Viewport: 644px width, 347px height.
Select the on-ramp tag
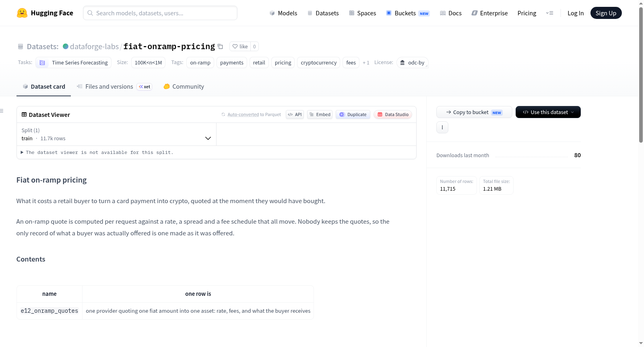coord(200,62)
